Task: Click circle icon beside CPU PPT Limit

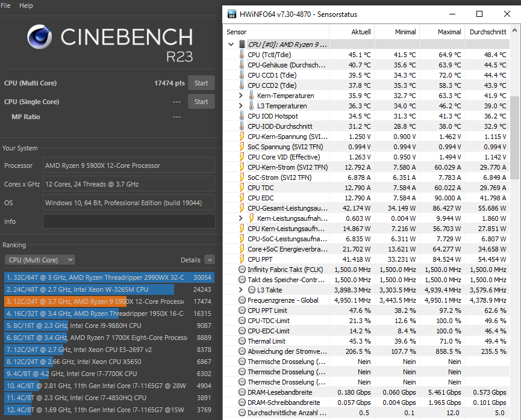Action: point(242,310)
